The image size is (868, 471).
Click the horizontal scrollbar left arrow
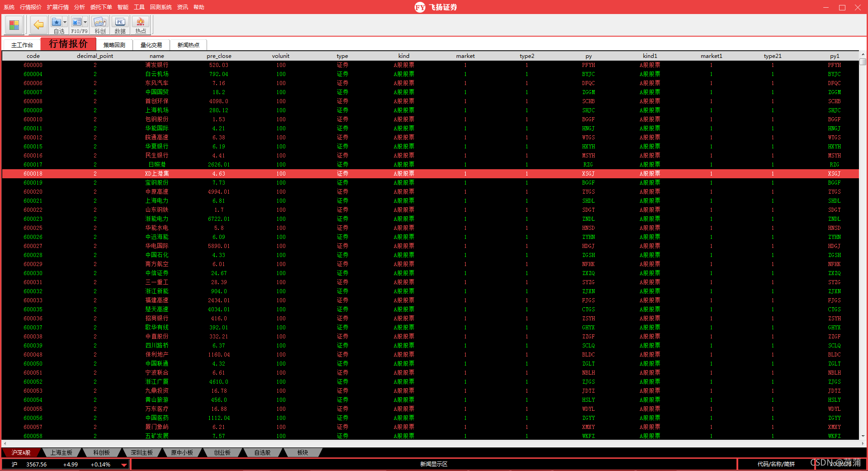point(5,444)
